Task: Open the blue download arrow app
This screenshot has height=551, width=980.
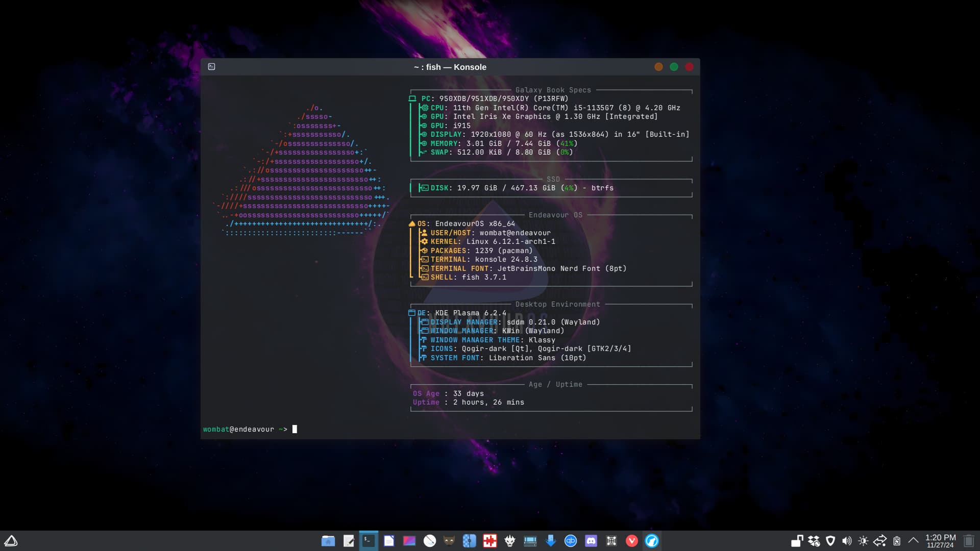Action: tap(551, 541)
